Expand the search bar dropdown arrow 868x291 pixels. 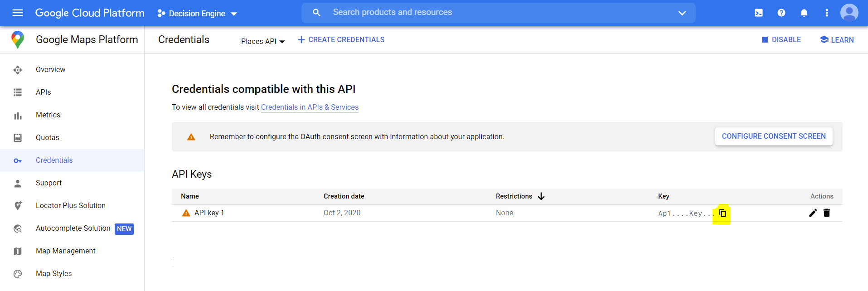pos(682,13)
